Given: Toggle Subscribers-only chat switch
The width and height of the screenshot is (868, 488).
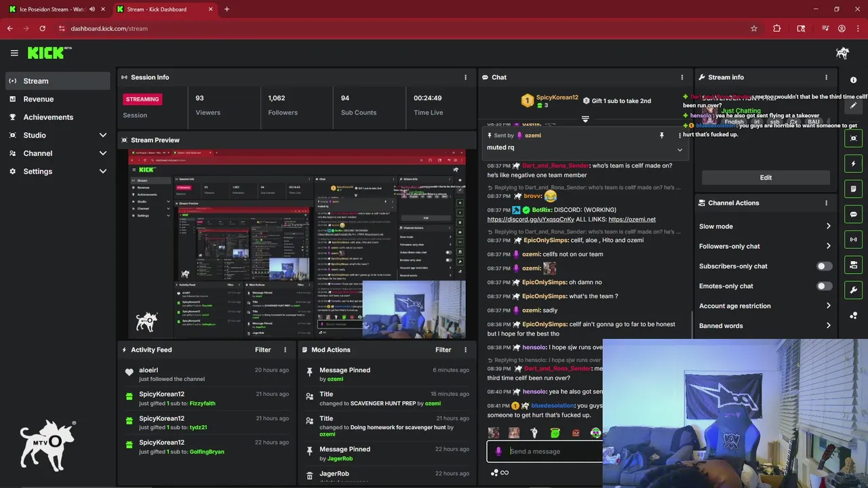Looking at the screenshot, I should pos(824,266).
